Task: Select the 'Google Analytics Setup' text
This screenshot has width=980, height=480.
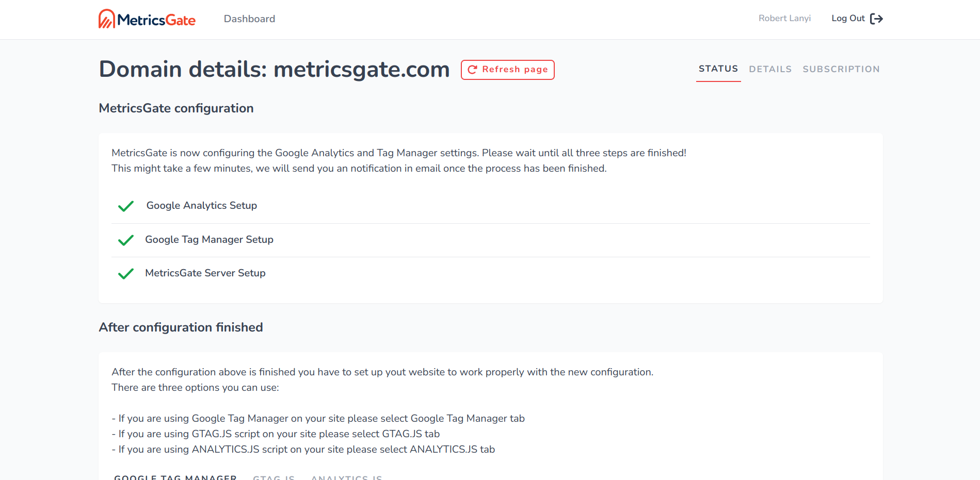Action: point(202,206)
